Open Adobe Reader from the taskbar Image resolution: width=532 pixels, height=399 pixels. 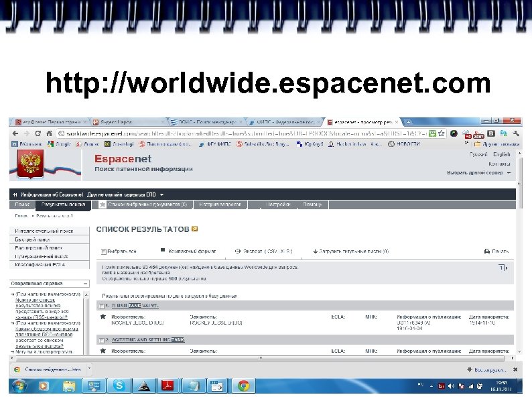tap(168, 386)
